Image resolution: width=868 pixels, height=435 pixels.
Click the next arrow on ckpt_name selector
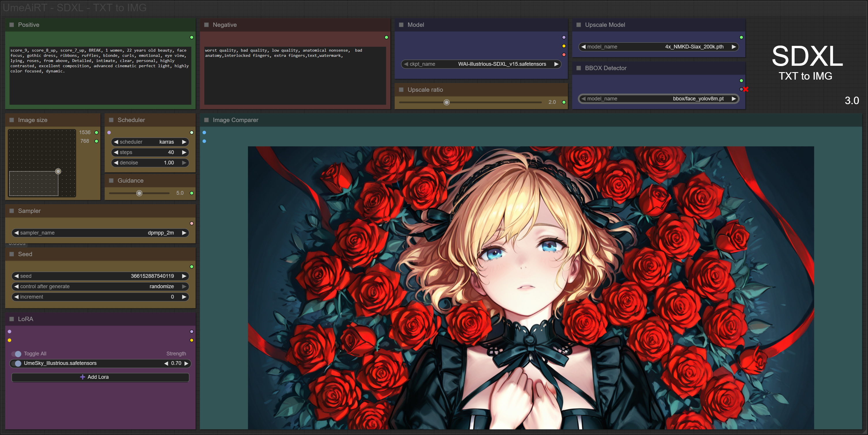click(556, 64)
